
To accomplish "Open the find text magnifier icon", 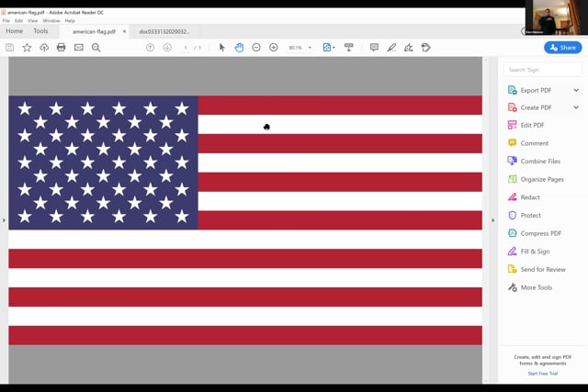I will click(96, 48).
